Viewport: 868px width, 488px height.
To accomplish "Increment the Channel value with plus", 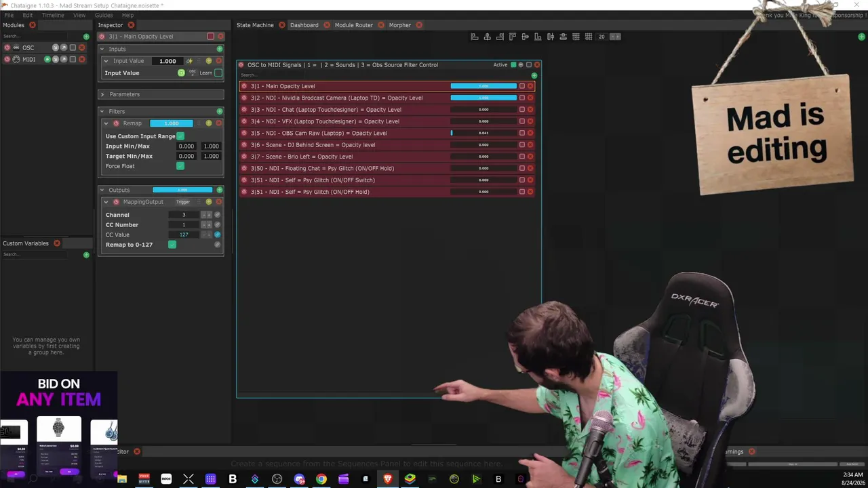I will click(x=209, y=215).
